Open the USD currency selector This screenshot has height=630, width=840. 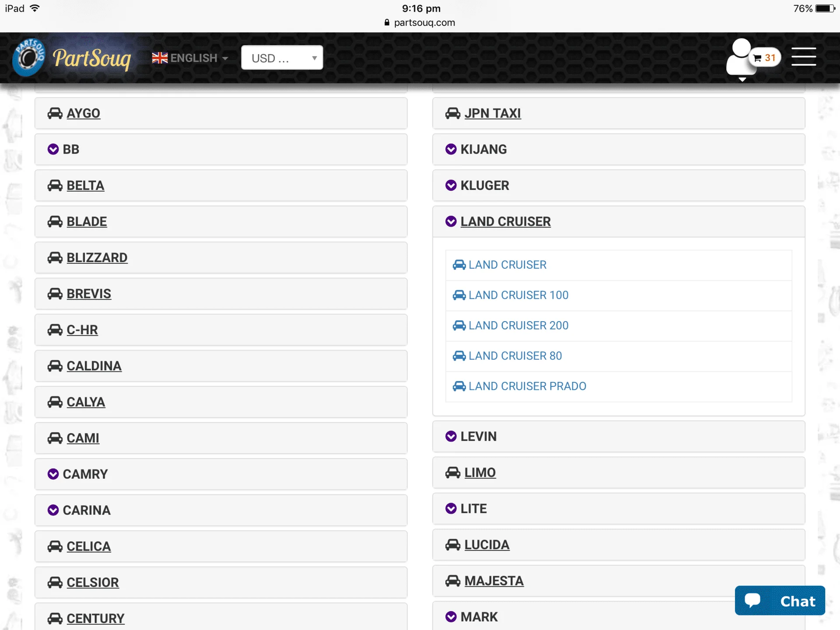282,58
